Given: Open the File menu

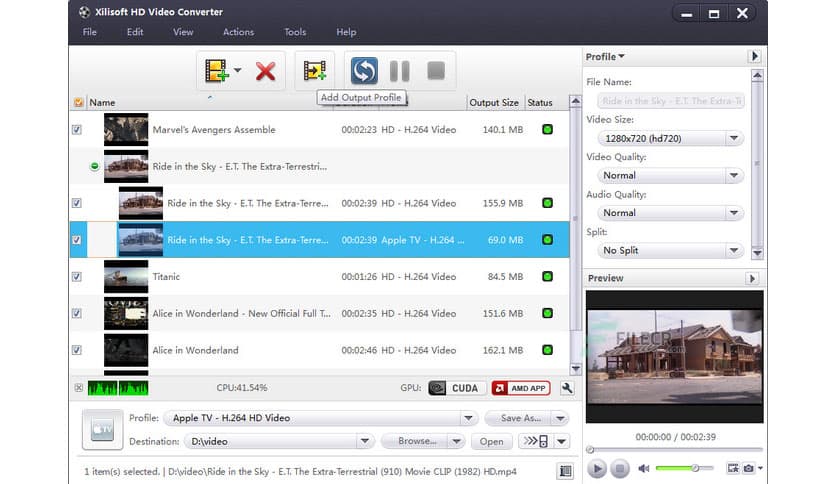Looking at the screenshot, I should coord(90,32).
